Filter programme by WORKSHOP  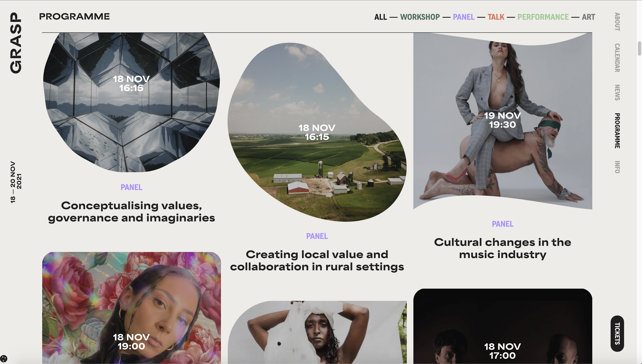click(x=420, y=17)
